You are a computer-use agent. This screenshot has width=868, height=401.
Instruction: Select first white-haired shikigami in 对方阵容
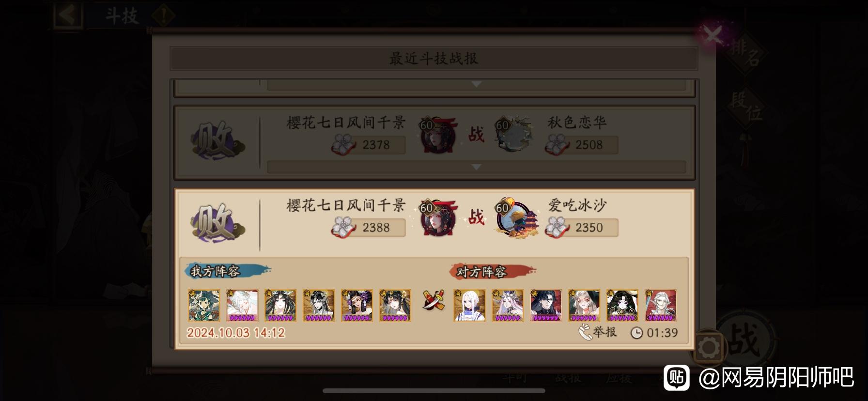click(x=469, y=306)
